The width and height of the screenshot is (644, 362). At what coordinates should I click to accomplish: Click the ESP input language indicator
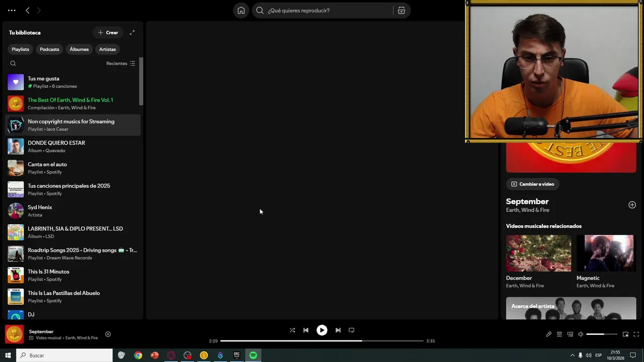pyautogui.click(x=598, y=355)
